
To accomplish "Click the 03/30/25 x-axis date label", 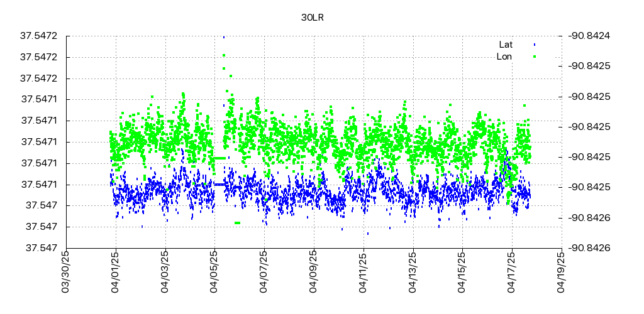I will tap(66, 272).
